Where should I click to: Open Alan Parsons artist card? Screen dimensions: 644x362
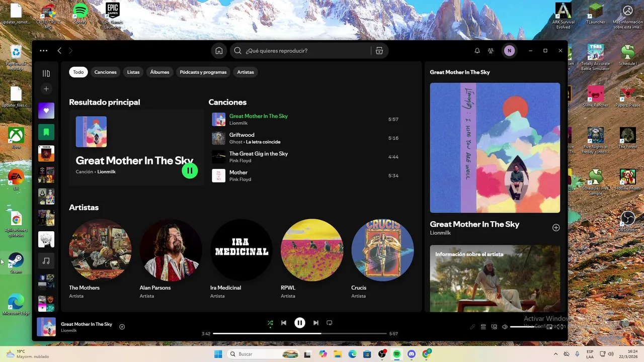(x=171, y=259)
